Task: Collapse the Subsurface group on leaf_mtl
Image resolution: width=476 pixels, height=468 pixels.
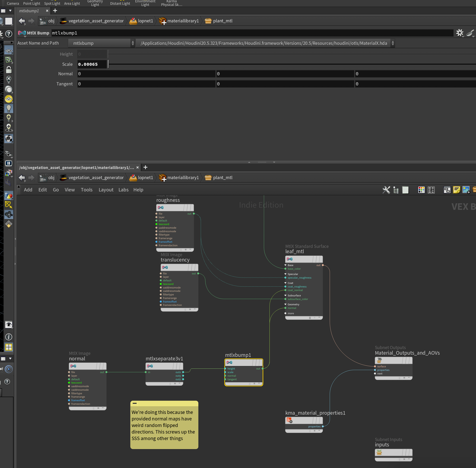Action: 285,295
